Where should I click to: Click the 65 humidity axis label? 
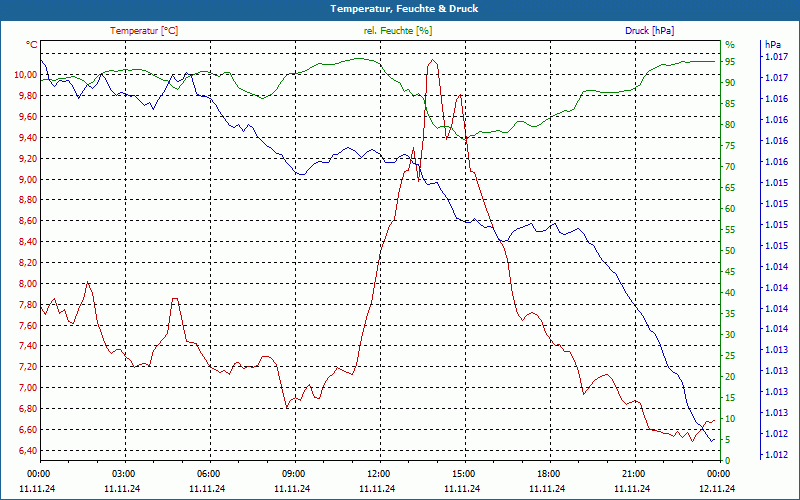point(730,188)
